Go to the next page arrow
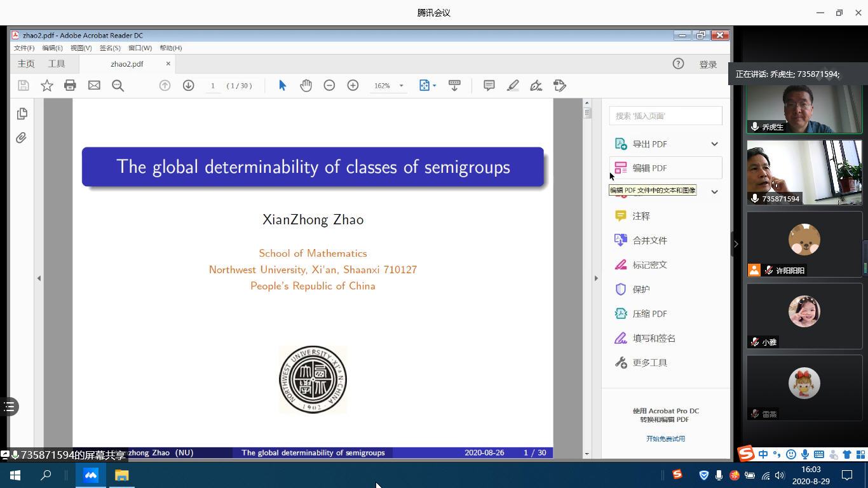This screenshot has width=868, height=488. [188, 86]
